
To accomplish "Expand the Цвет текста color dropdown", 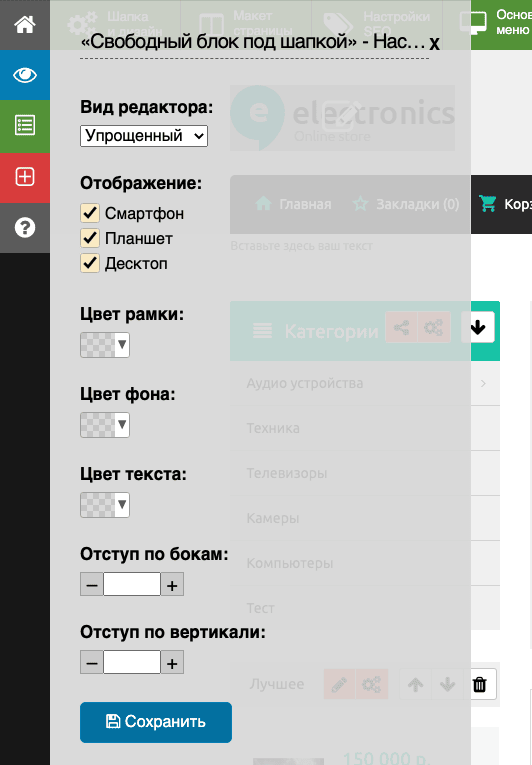I will pos(105,505).
